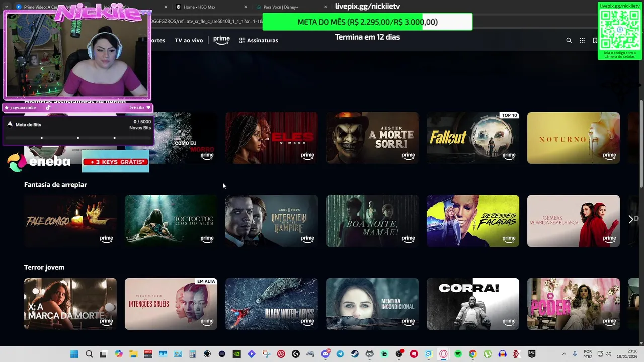644x362 pixels.
Task: Open the Interview with the Vampire card
Action: pyautogui.click(x=272, y=221)
